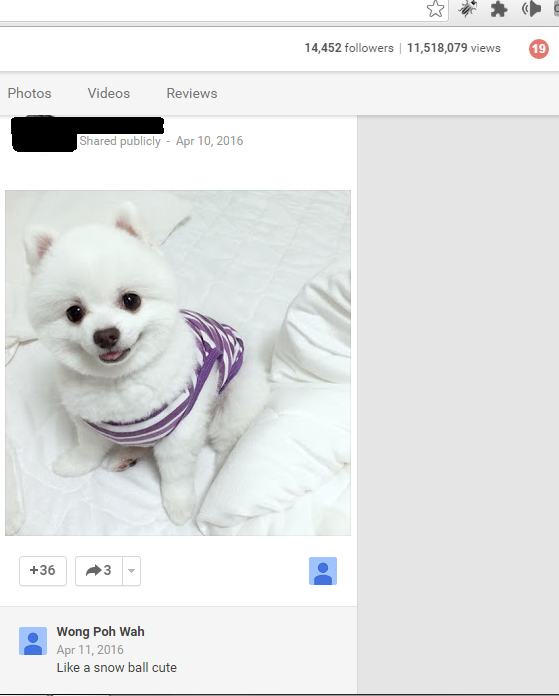Screen dimensions: 559x696
Task: Click the Apr 11, 2016 comment timestamp
Action: pos(90,650)
